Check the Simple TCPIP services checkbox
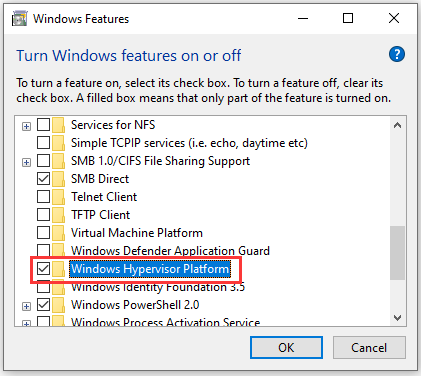 click(43, 143)
